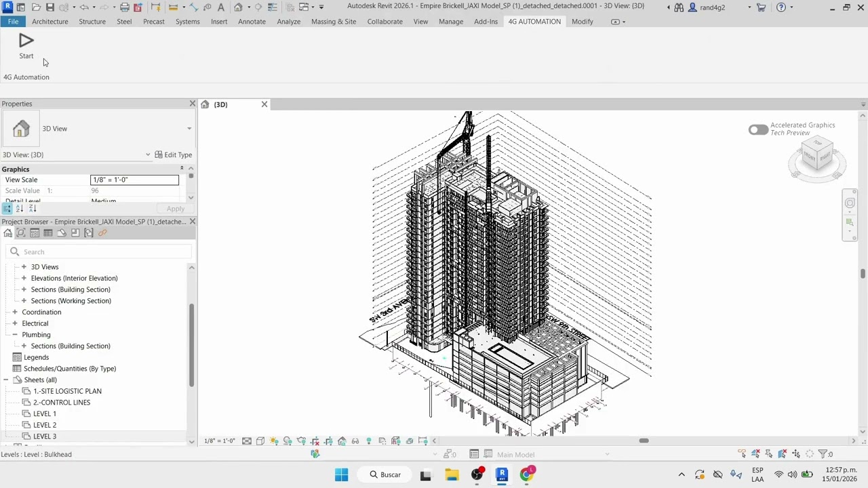Image resolution: width=868 pixels, height=488 pixels.
Task: Open 3D View type selector dropdown
Action: point(189,129)
